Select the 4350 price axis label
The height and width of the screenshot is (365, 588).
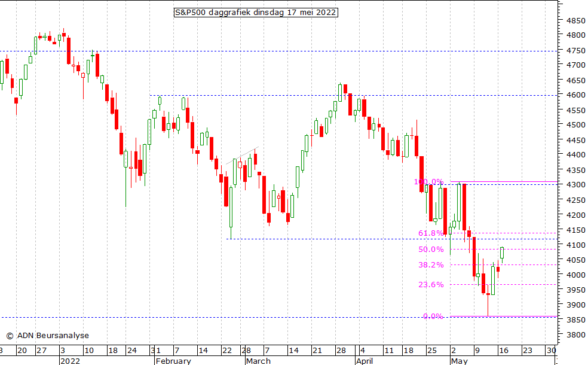tap(575, 170)
